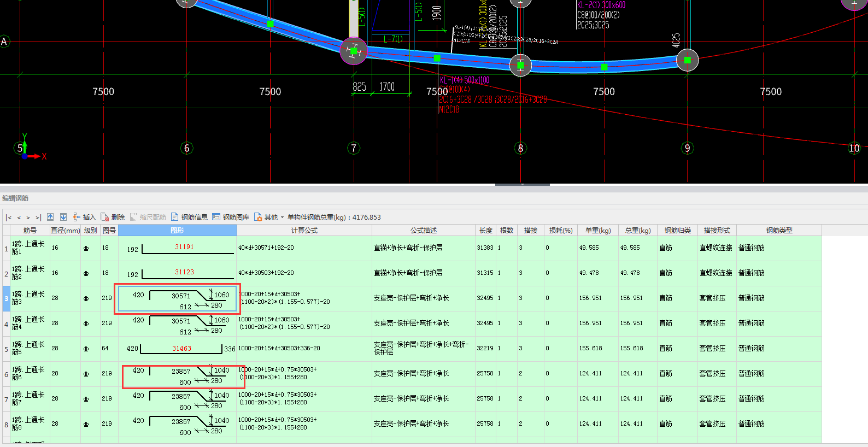The height and width of the screenshot is (447, 868).
Task: Click the KL-1(4) 500x1100 beam label
Action: [x=465, y=80]
